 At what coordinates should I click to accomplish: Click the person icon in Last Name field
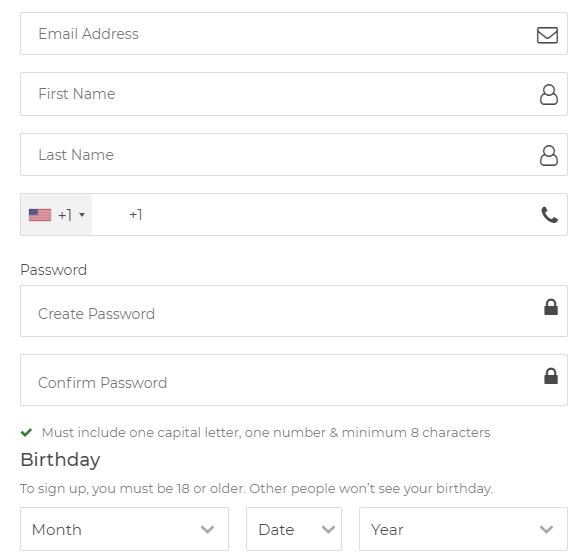coord(549,155)
